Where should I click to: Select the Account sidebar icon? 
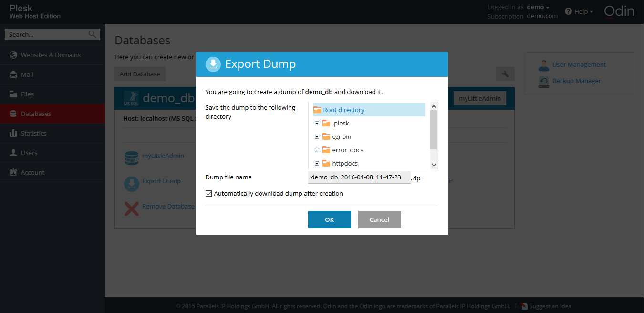[x=14, y=172]
